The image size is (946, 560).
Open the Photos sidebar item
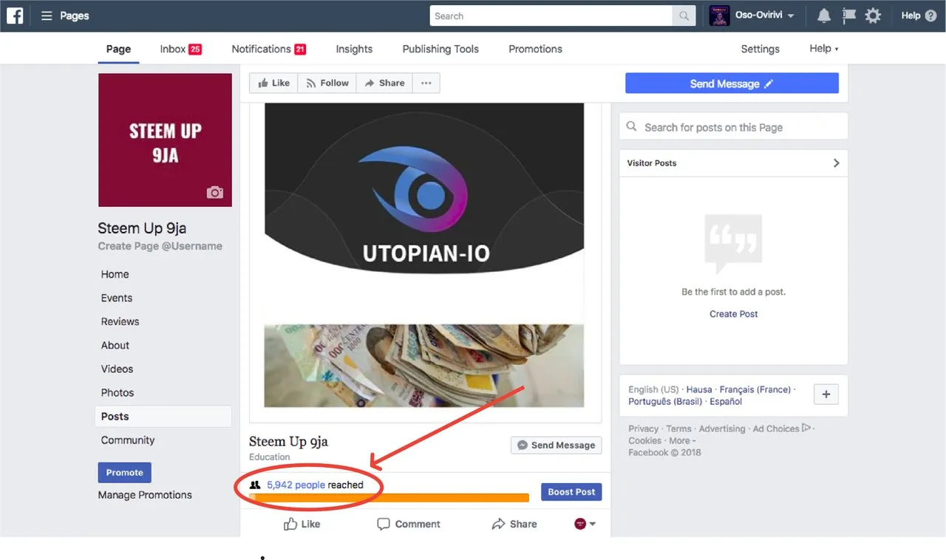tap(118, 392)
